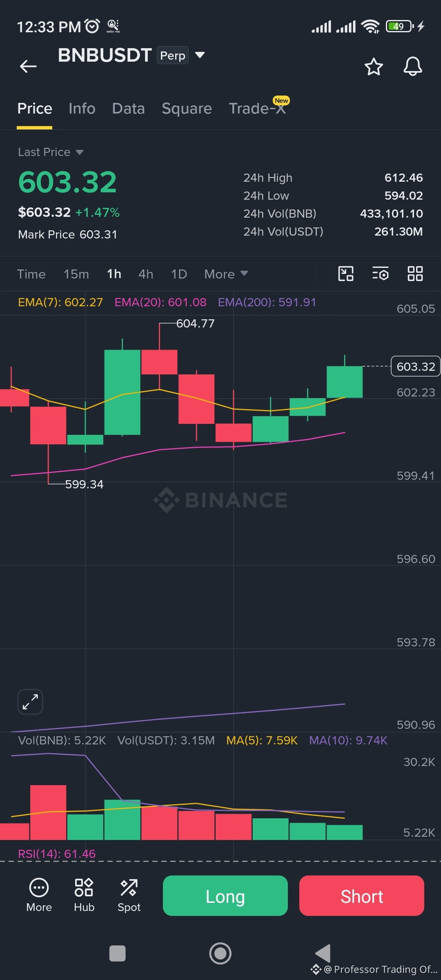Switch to the Info tab
This screenshot has width=441, height=980.
[x=82, y=109]
